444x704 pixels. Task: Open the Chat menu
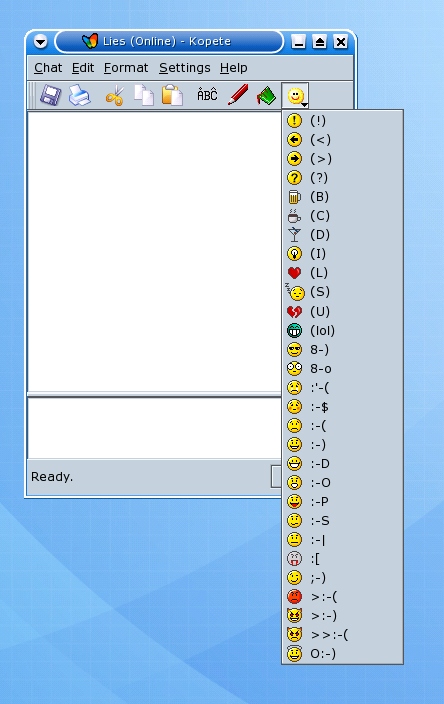48,68
